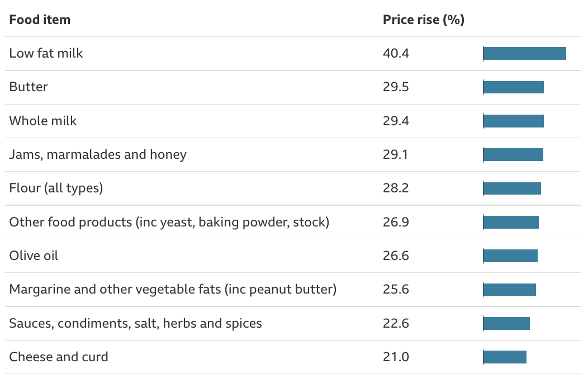Select the "Whole milk" food item
Image resolution: width=588 pixels, height=378 pixels.
point(43,121)
